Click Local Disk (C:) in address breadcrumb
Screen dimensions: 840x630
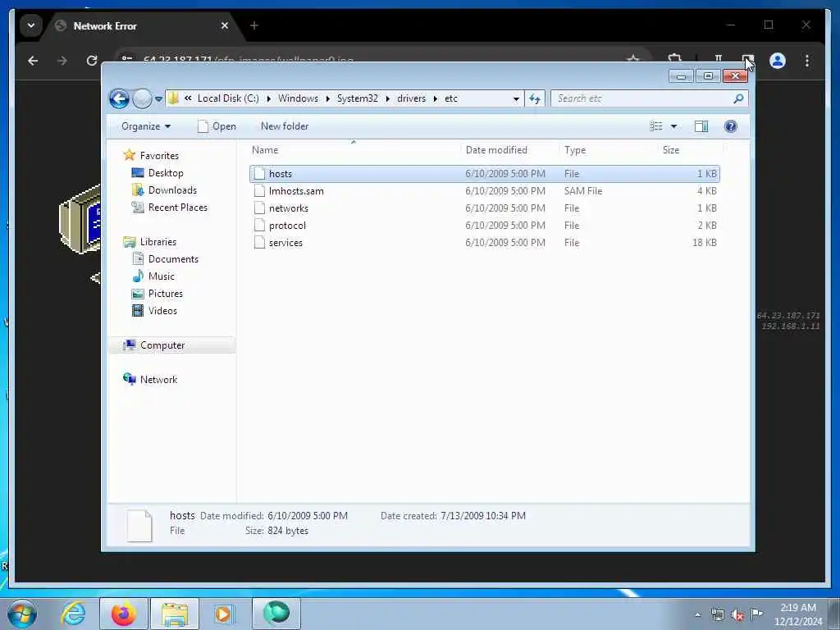coord(228,98)
